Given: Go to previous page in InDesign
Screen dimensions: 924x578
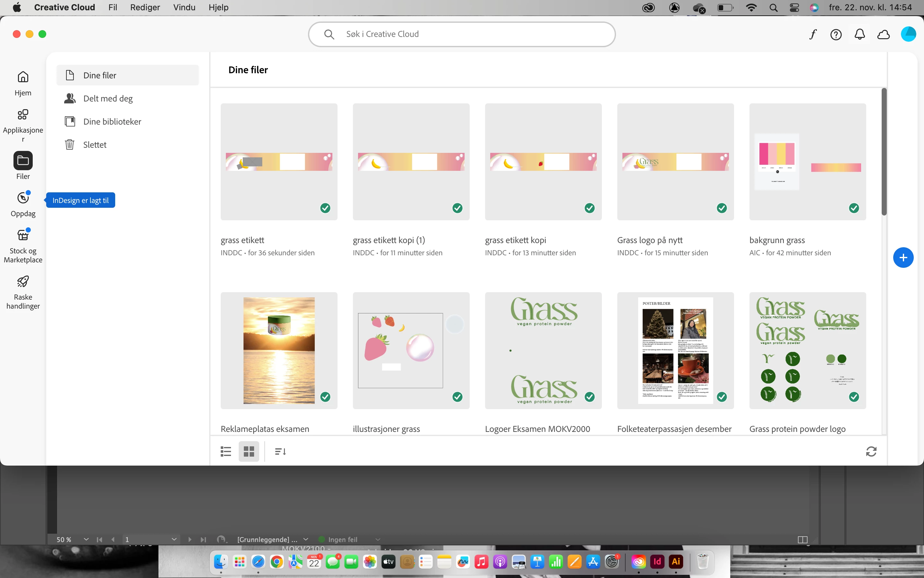Looking at the screenshot, I should pos(113,539).
